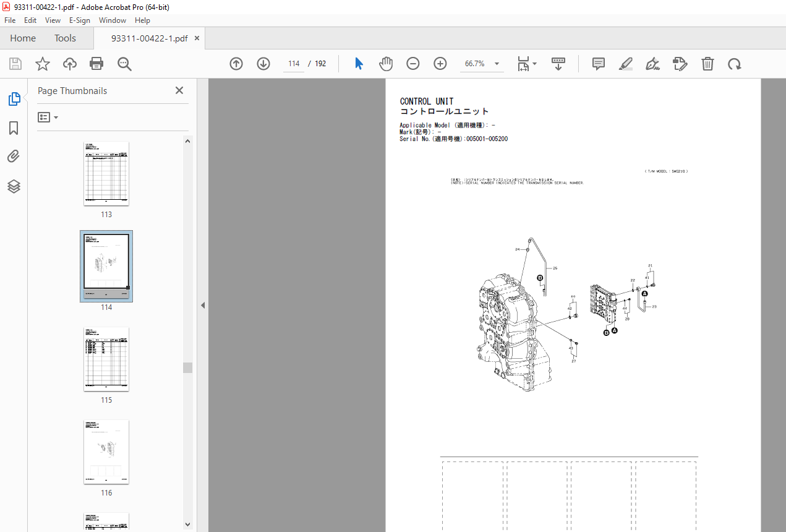
Task: Switch to the Home tab
Action: [23, 38]
